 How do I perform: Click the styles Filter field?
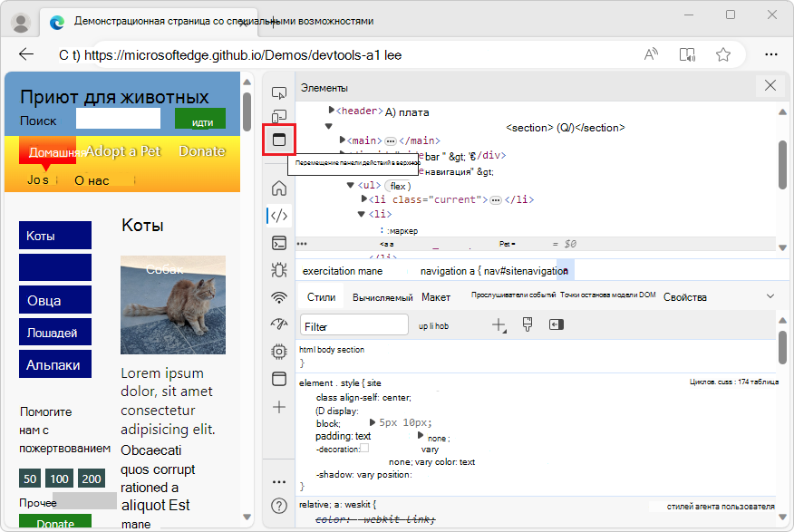[x=354, y=325]
